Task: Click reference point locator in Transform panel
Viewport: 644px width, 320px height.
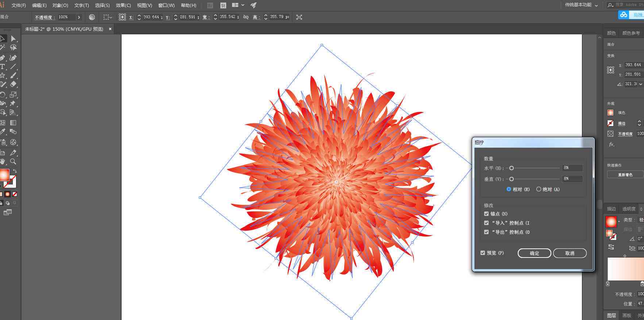Action: pyautogui.click(x=610, y=70)
